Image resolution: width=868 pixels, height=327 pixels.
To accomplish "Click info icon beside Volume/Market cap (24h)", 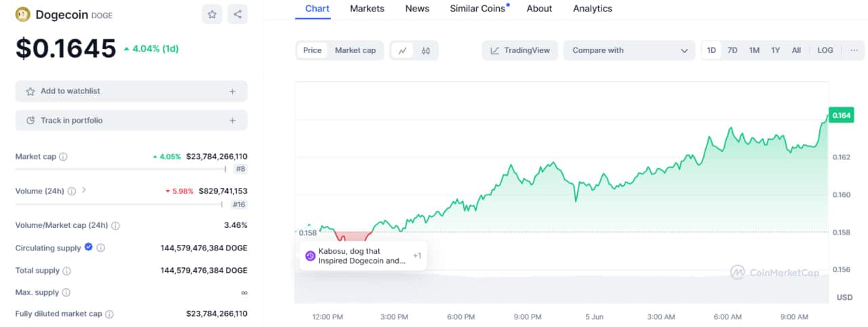I will (115, 225).
